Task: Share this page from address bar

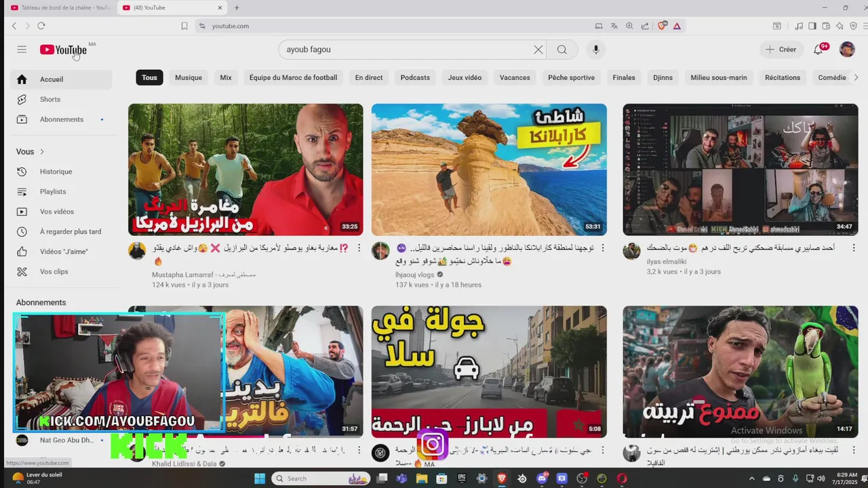Action: (645, 26)
